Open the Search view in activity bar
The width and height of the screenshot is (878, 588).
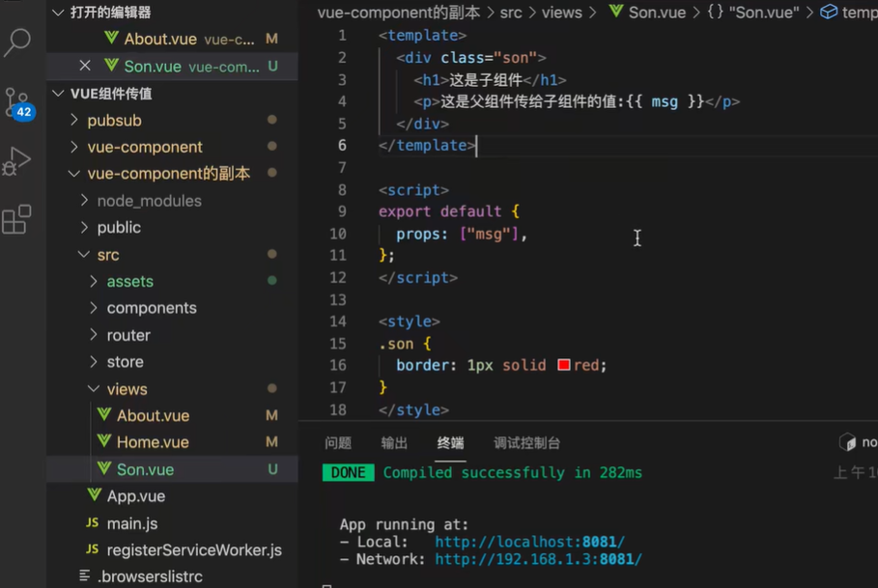tap(16, 42)
